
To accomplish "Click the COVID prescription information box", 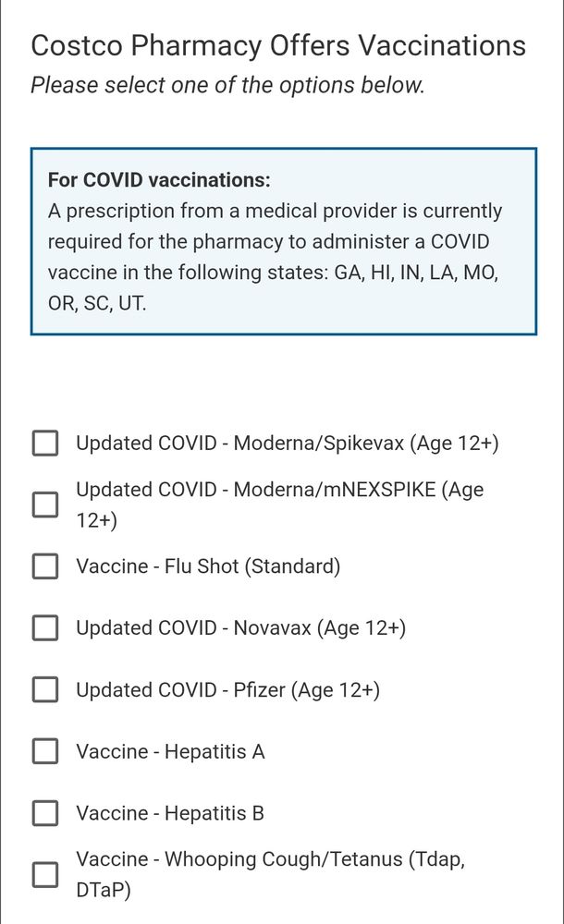I will 282,238.
